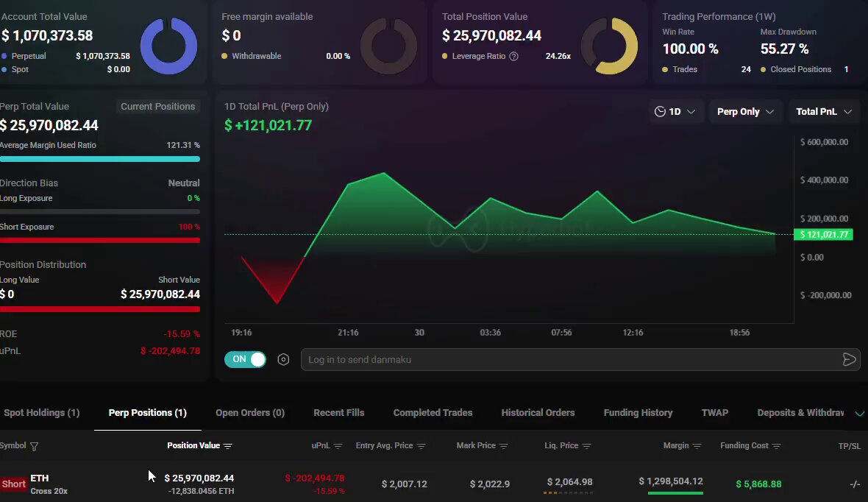The width and height of the screenshot is (868, 502).
Task: Open the Open Orders (0) tab
Action: pyautogui.click(x=250, y=413)
